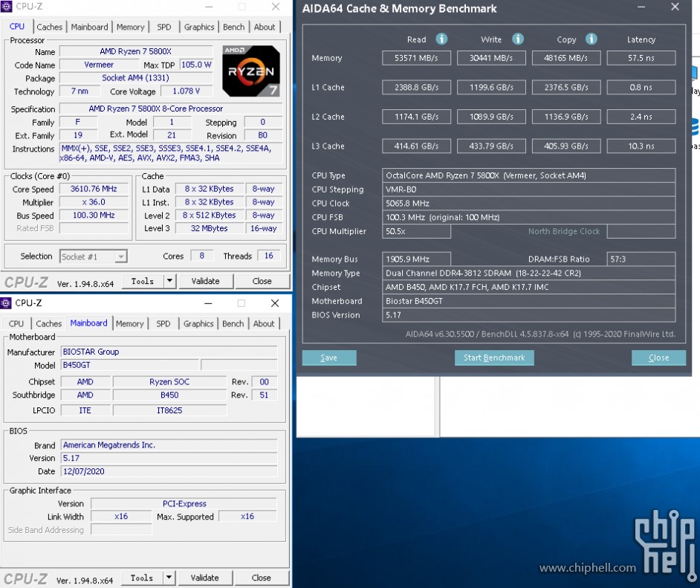Click the info icon next to Read
The image size is (700, 588).
tap(441, 39)
